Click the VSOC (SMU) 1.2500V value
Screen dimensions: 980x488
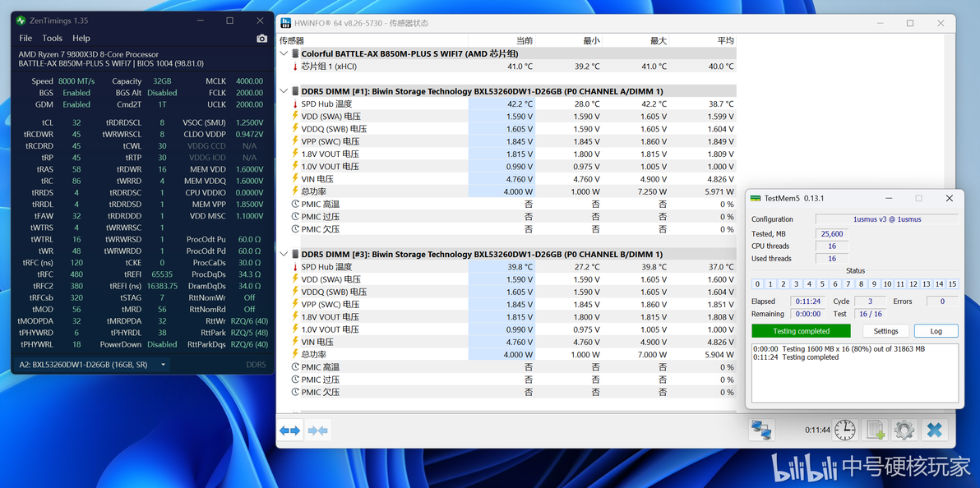tap(249, 122)
